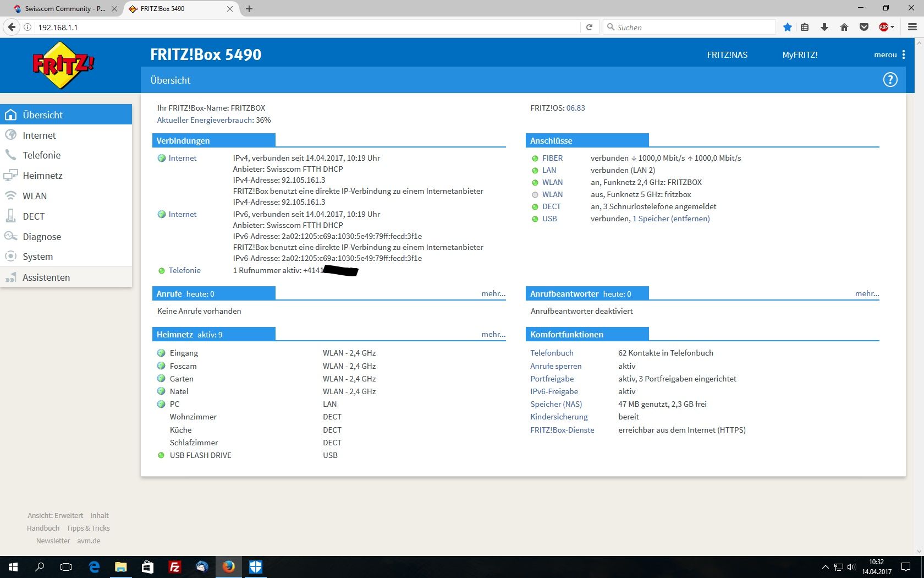Open the Telefonie link under Verbindungen
Viewport: 924px width, 578px height.
[185, 270]
